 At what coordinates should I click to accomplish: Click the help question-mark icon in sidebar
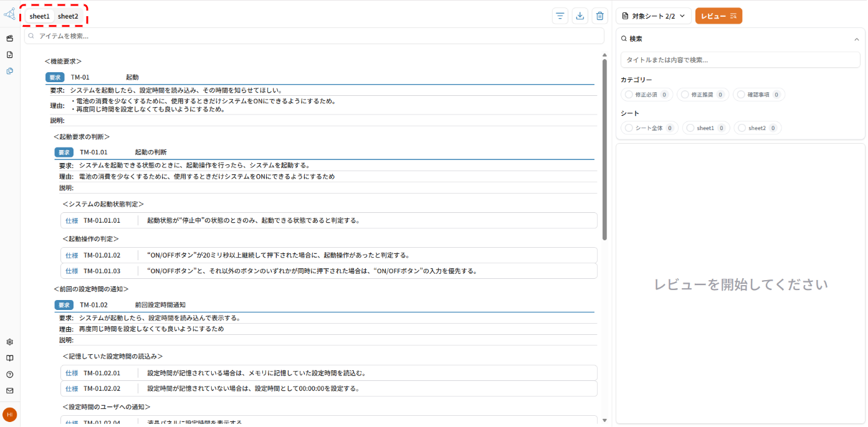pos(9,374)
